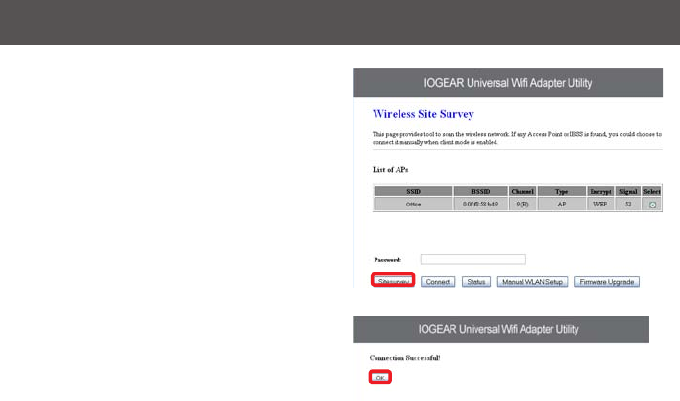Click the List of APs label
Image resolution: width=680 pixels, height=401 pixels.
(x=390, y=170)
